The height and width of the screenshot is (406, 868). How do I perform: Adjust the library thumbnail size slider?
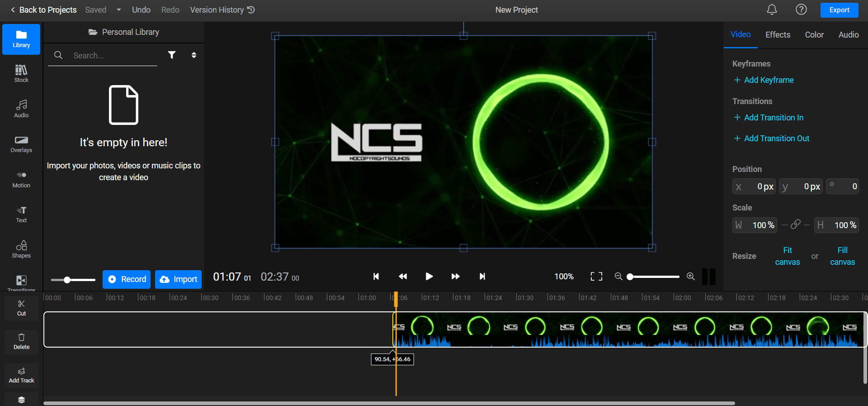(73, 280)
